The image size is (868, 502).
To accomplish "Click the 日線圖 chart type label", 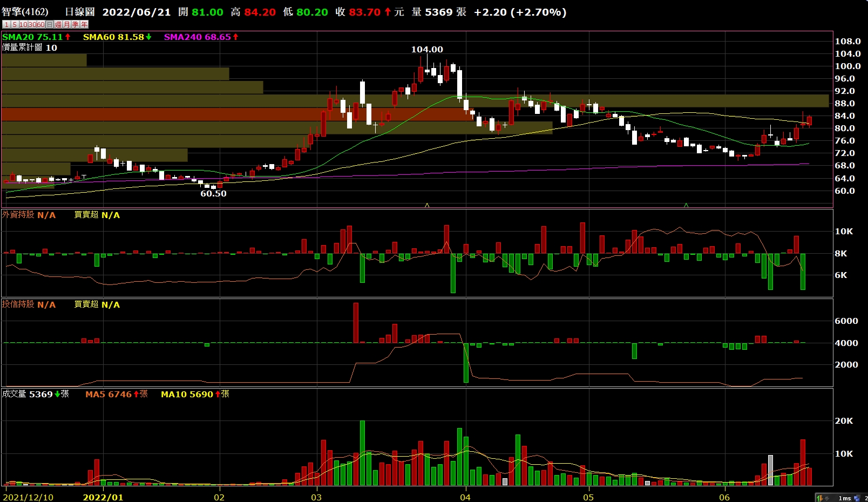I will pyautogui.click(x=80, y=12).
